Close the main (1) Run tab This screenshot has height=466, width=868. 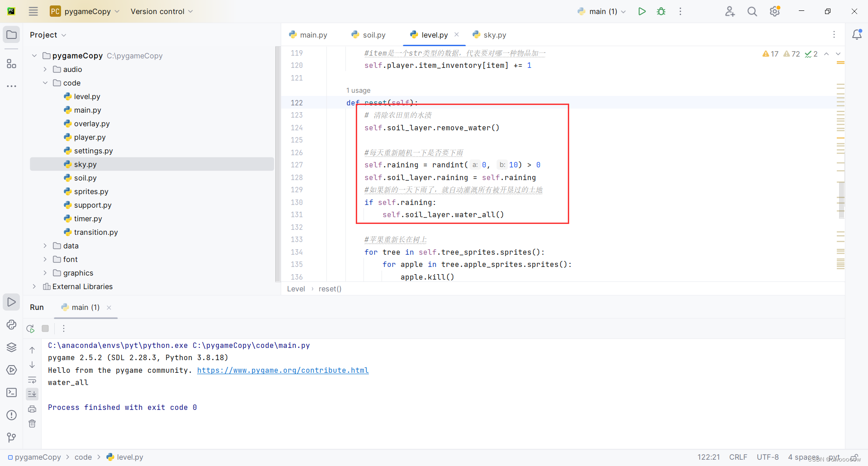(109, 308)
